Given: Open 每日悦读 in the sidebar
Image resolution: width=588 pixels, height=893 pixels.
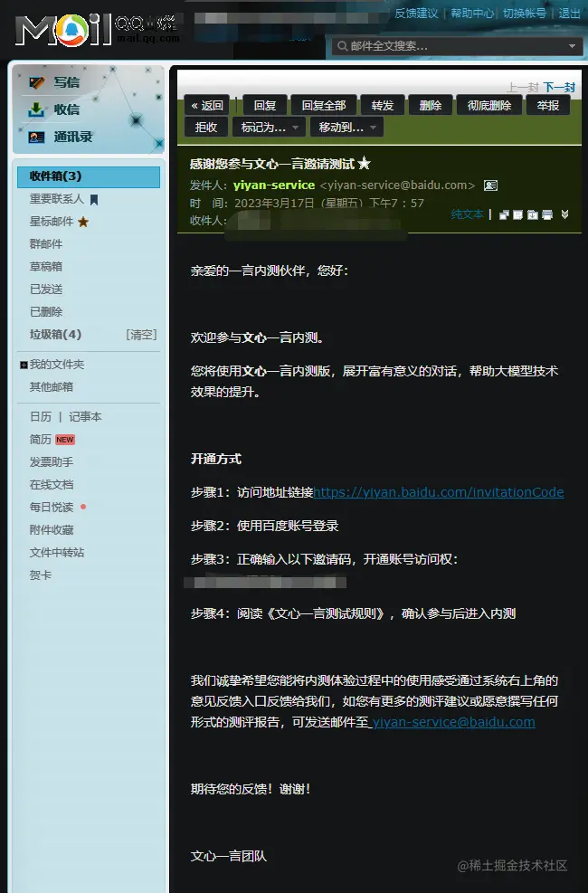Looking at the screenshot, I should [x=52, y=507].
